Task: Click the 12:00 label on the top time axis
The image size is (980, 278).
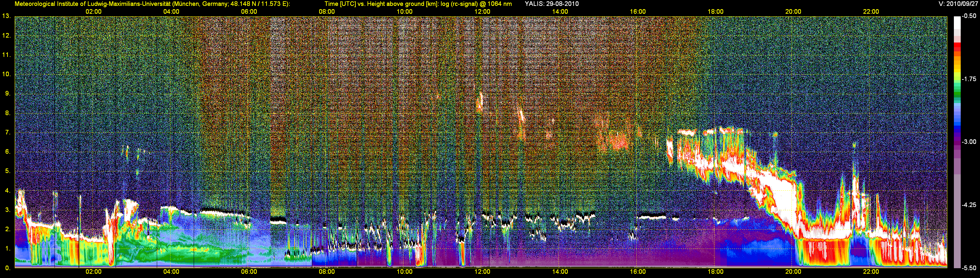Action: coord(482,11)
